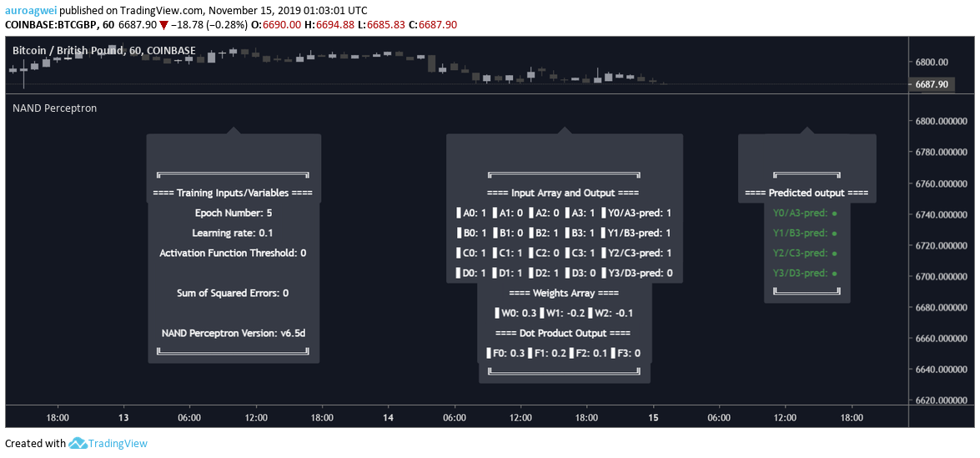
Task: Click the Y1/B3-pred: 1 value
Action: point(638,233)
